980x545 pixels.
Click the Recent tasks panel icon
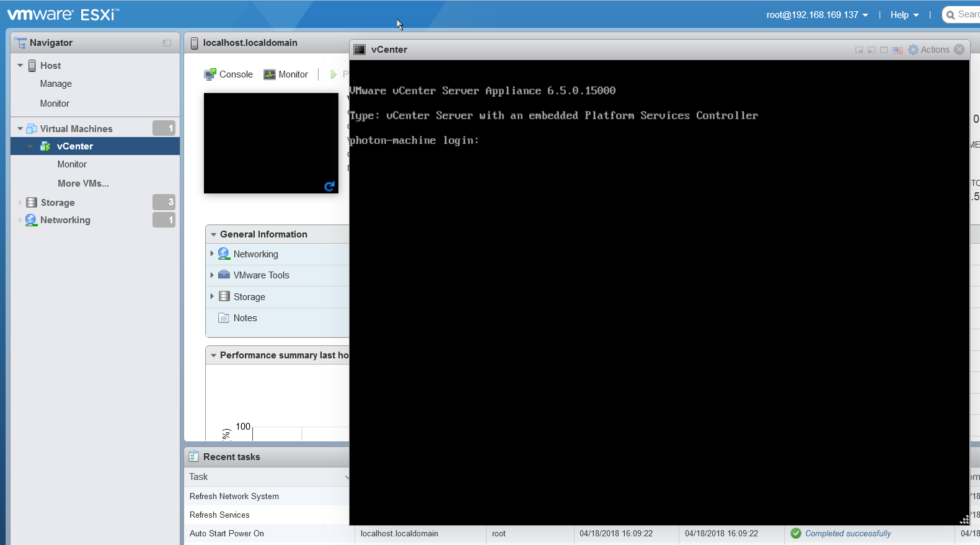(193, 456)
